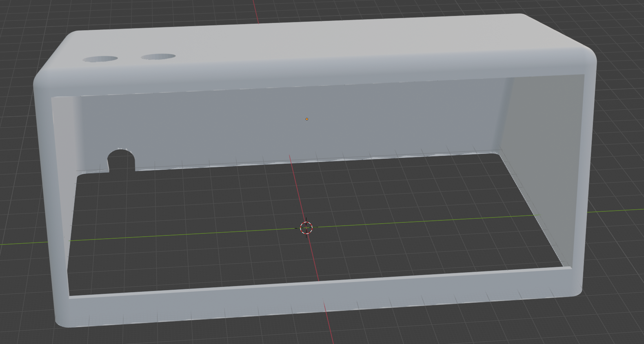Click the green axis line right of model
This screenshot has height=344, width=644.
(x=616, y=211)
